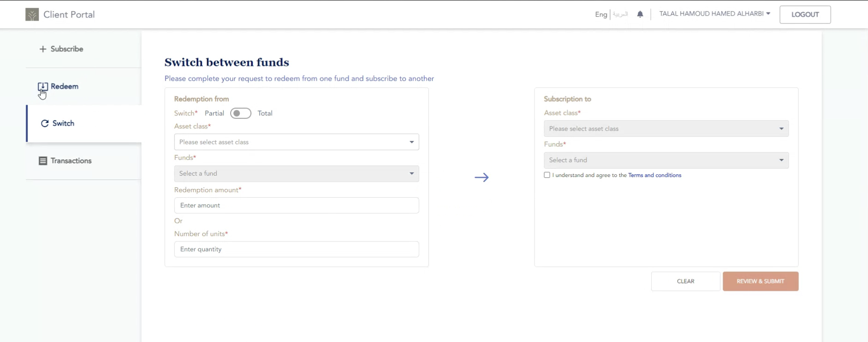This screenshot has height=342, width=868.
Task: Expand Redemption asset class dropdown
Action: (296, 142)
